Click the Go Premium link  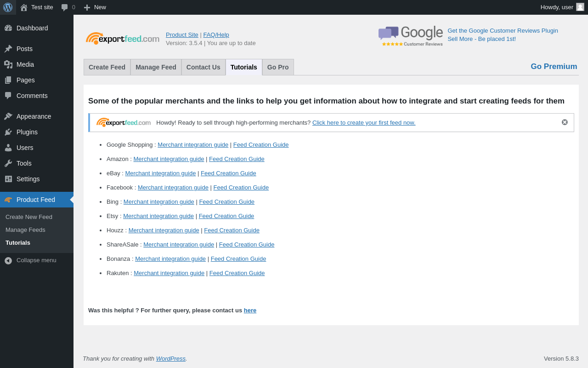554,67
